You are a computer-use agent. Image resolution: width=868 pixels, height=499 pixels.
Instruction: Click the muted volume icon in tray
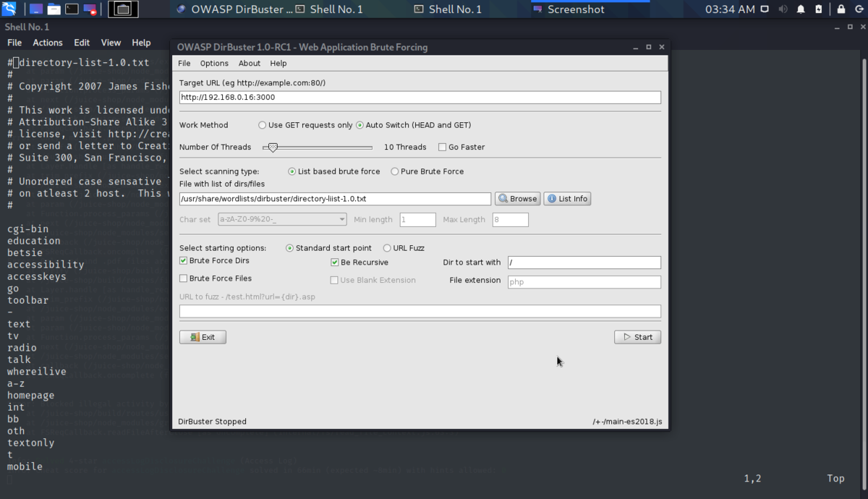point(783,9)
